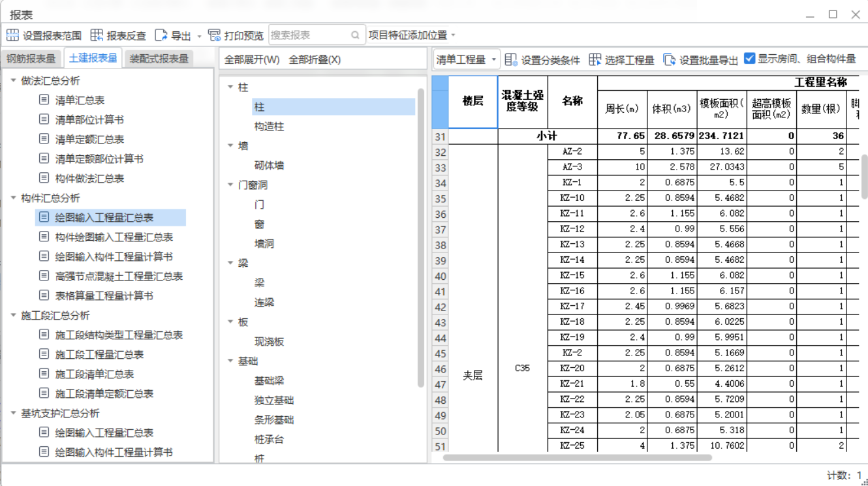868x486 pixels.
Task: Collapse the 做法汇总分析 tree group
Action: point(13,80)
